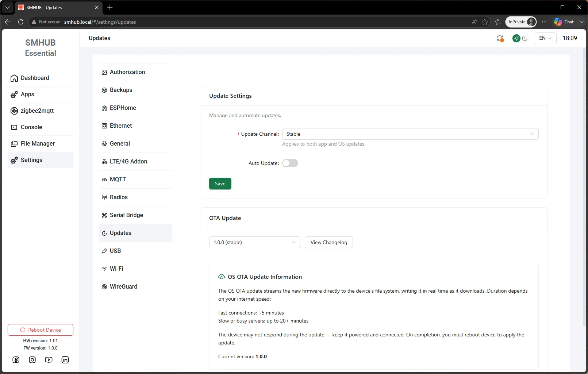588x374 pixels.
Task: Open Serial Bridge settings
Action: pyautogui.click(x=135, y=215)
